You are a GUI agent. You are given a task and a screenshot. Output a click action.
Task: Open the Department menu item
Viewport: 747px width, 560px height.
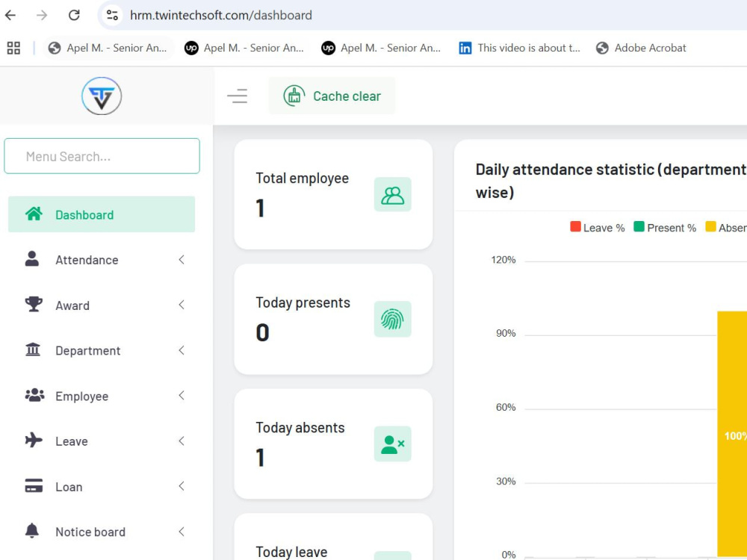(102, 350)
